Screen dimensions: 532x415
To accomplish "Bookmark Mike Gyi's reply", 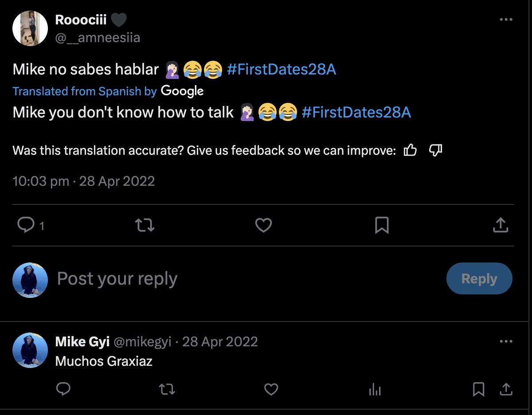I will coord(478,389).
